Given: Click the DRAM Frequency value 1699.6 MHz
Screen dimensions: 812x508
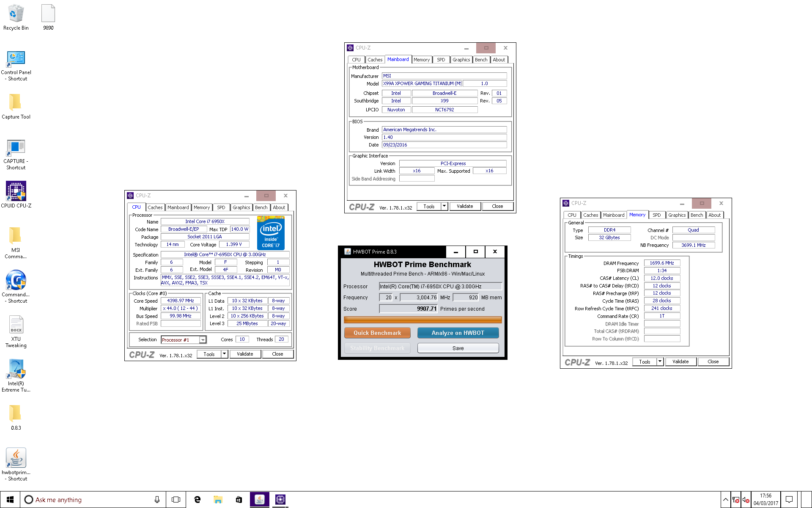Looking at the screenshot, I should (x=662, y=263).
